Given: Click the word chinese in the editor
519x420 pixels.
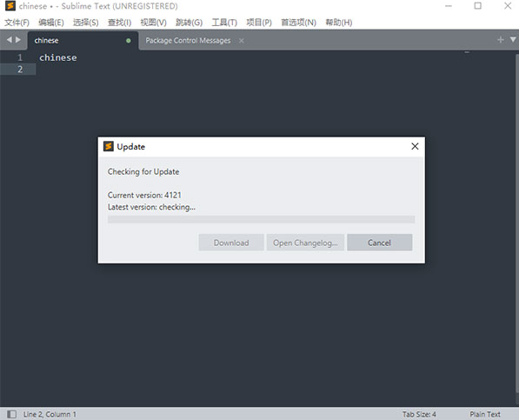Looking at the screenshot, I should (58, 57).
